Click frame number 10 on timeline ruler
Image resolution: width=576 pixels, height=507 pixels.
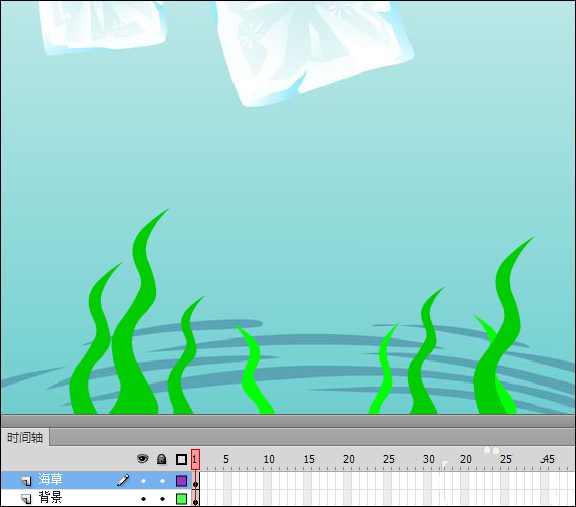[269, 459]
